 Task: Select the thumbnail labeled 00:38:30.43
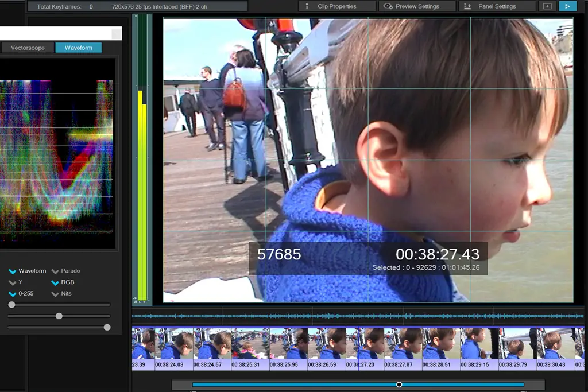(556, 349)
